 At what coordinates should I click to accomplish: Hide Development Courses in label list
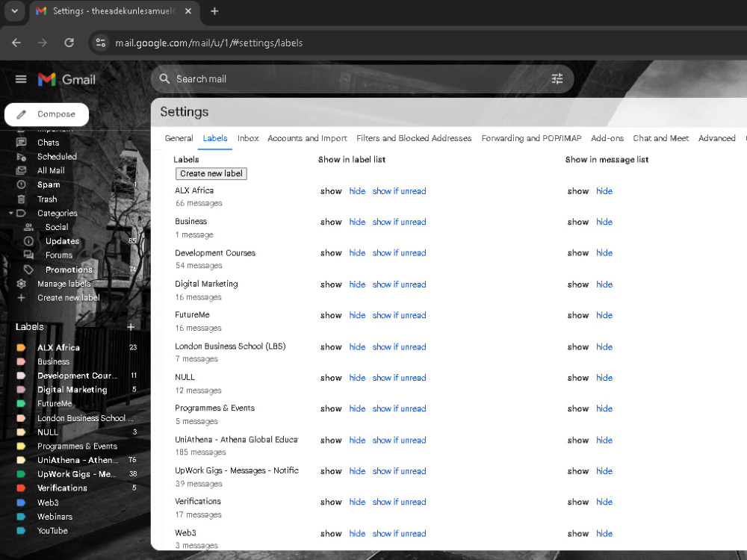tap(357, 253)
